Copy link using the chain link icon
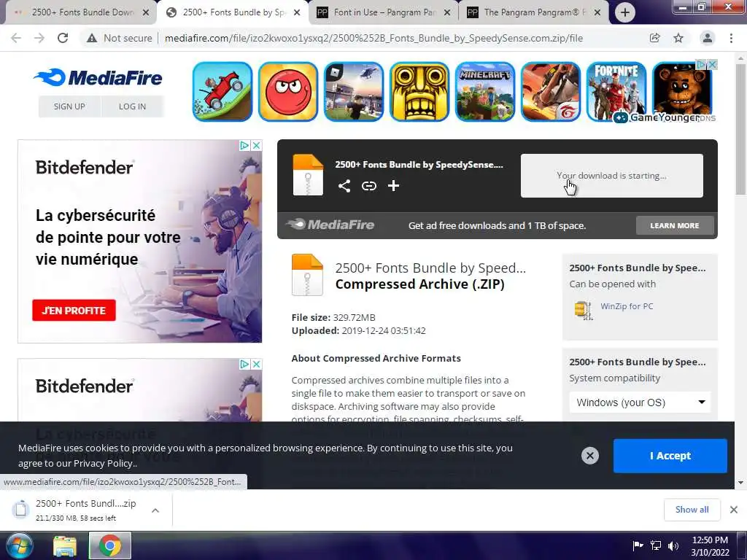 (x=368, y=186)
